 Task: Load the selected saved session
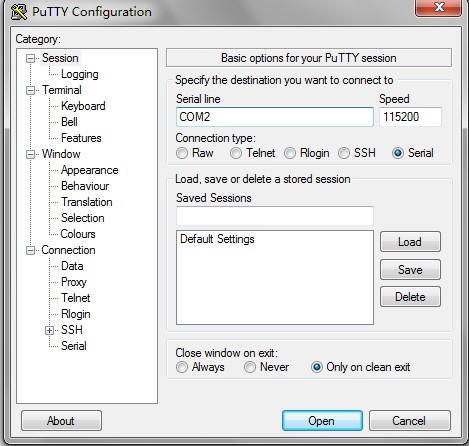click(x=410, y=242)
